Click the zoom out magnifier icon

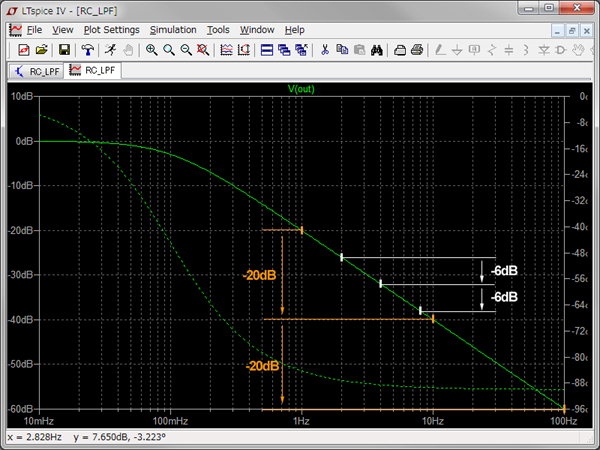[x=186, y=50]
